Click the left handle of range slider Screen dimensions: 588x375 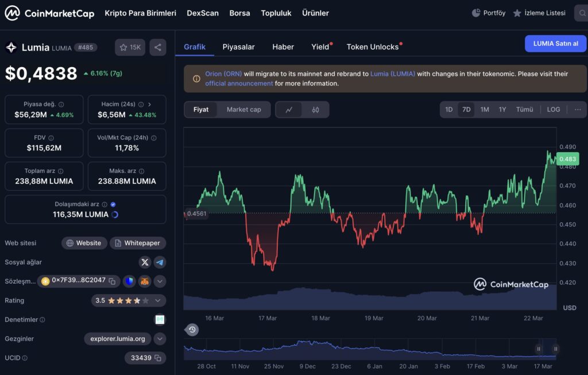(x=539, y=349)
